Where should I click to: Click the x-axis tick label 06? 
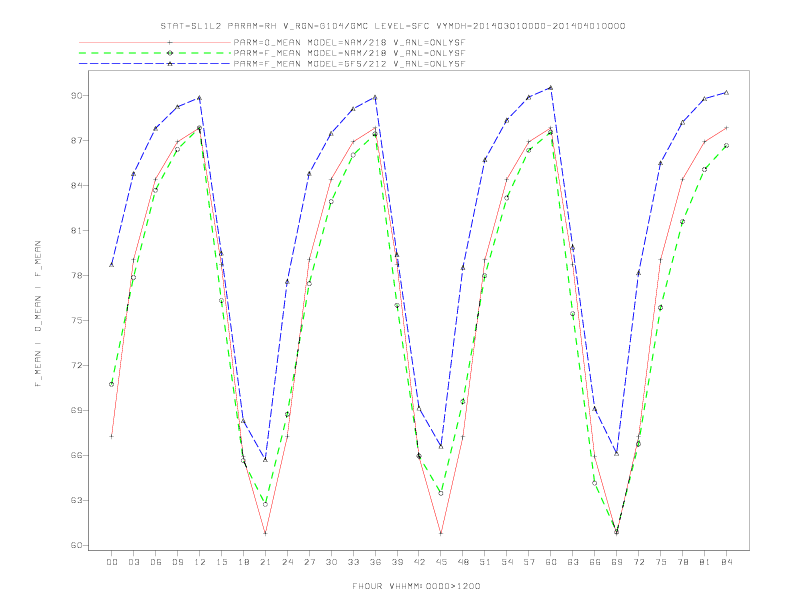click(155, 562)
